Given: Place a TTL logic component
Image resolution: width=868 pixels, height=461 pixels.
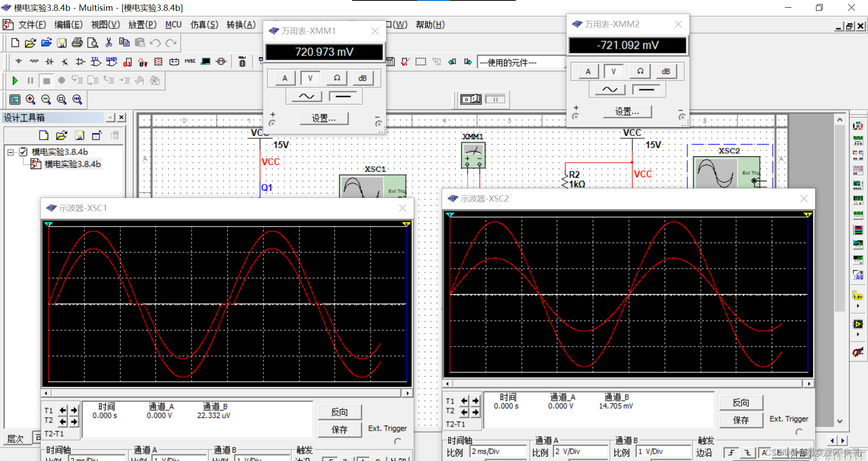Looking at the screenshot, I should [96, 61].
